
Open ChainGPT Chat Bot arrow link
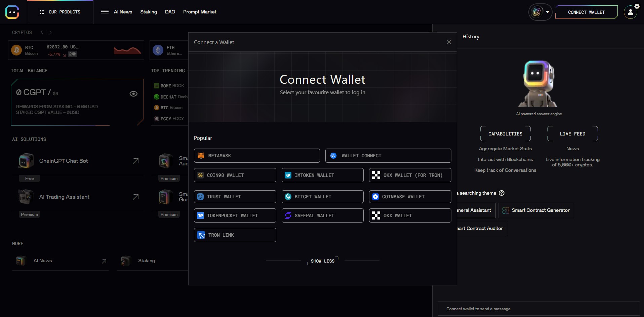pos(136,161)
